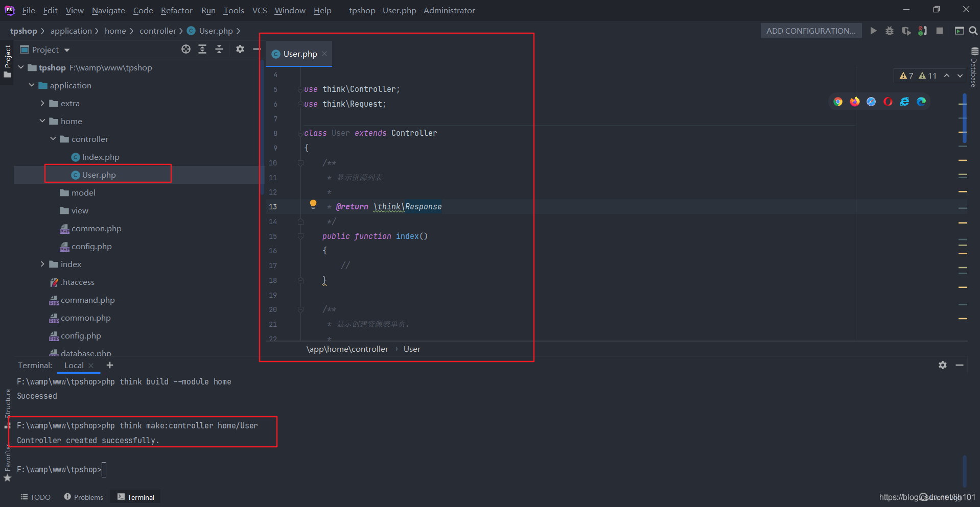This screenshot has width=980, height=507.
Task: Expand the index folder
Action: pos(42,264)
